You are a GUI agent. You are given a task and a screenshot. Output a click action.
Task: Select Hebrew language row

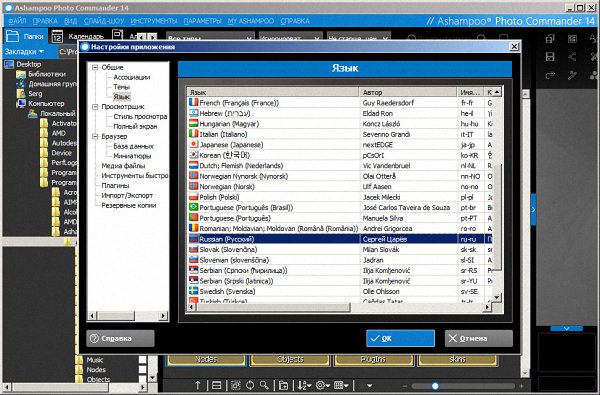click(x=340, y=113)
